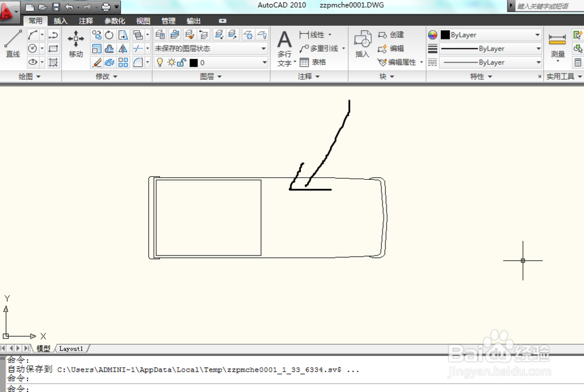Screen dimensions: 584x392
Task: Switch to the 注释 ribbon tab
Action: (86, 21)
